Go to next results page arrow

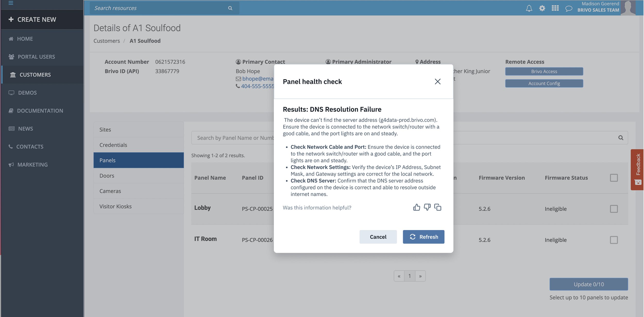(420, 276)
